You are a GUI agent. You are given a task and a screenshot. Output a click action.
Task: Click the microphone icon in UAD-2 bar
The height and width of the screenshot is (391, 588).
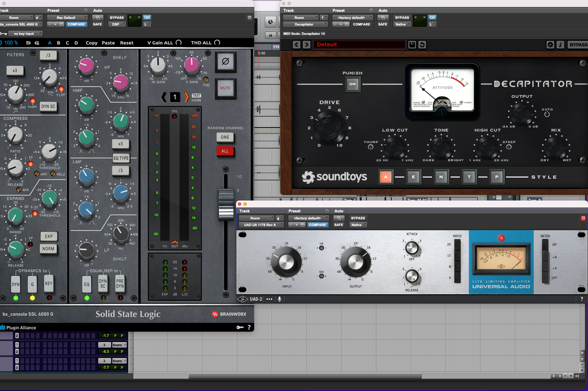point(280,299)
